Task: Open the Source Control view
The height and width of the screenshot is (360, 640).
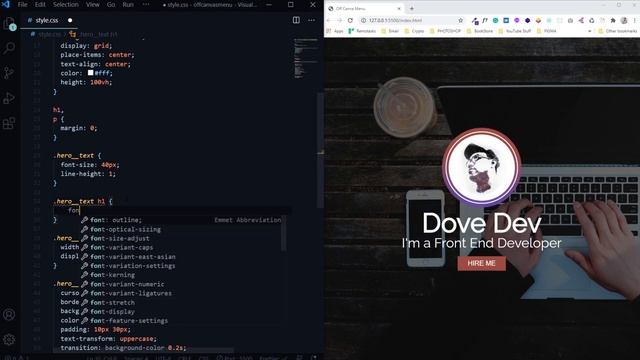Action: [9, 73]
